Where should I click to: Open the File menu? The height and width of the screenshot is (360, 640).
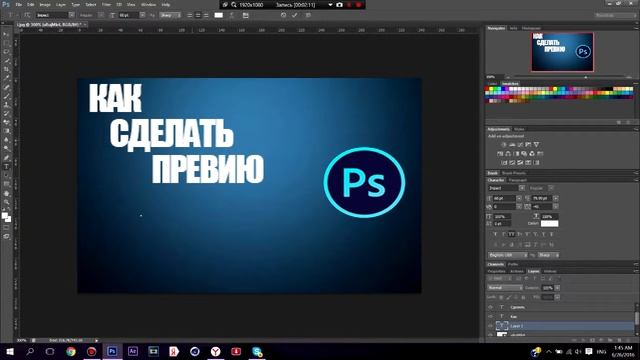[18, 4]
